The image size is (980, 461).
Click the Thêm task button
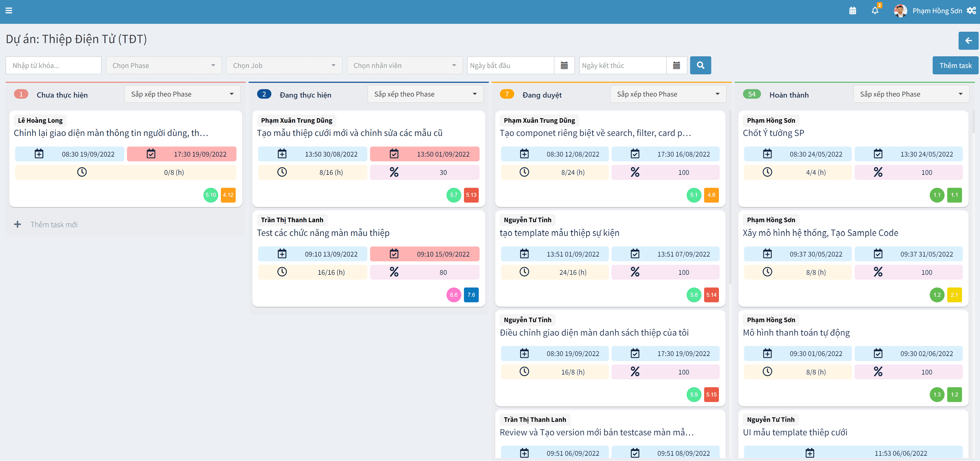point(955,65)
